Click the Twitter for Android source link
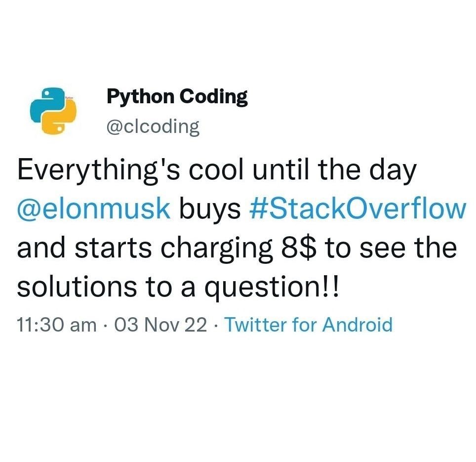476x462 pixels. tap(309, 325)
